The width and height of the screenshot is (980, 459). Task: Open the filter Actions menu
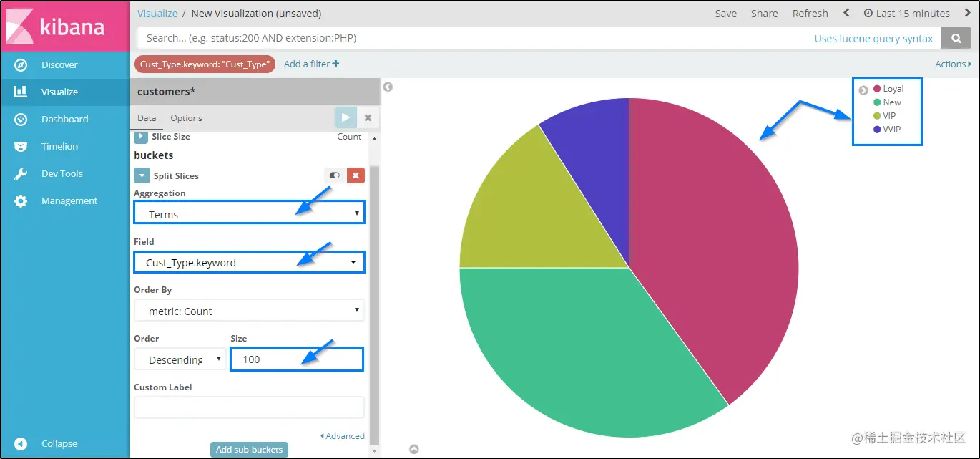click(x=954, y=64)
